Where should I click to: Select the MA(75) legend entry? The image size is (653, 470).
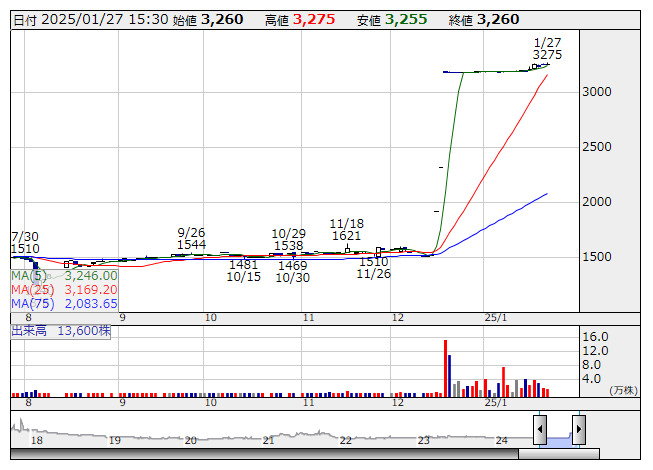tap(65, 303)
